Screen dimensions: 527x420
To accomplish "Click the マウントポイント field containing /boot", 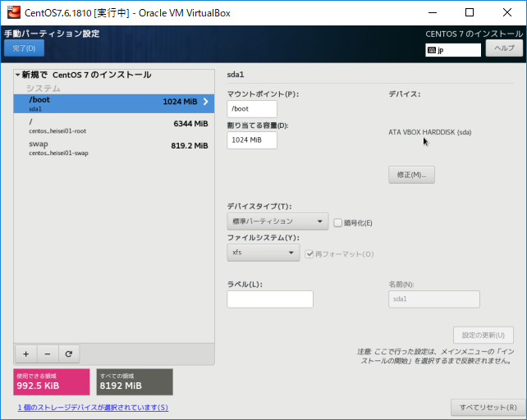I will (x=252, y=109).
